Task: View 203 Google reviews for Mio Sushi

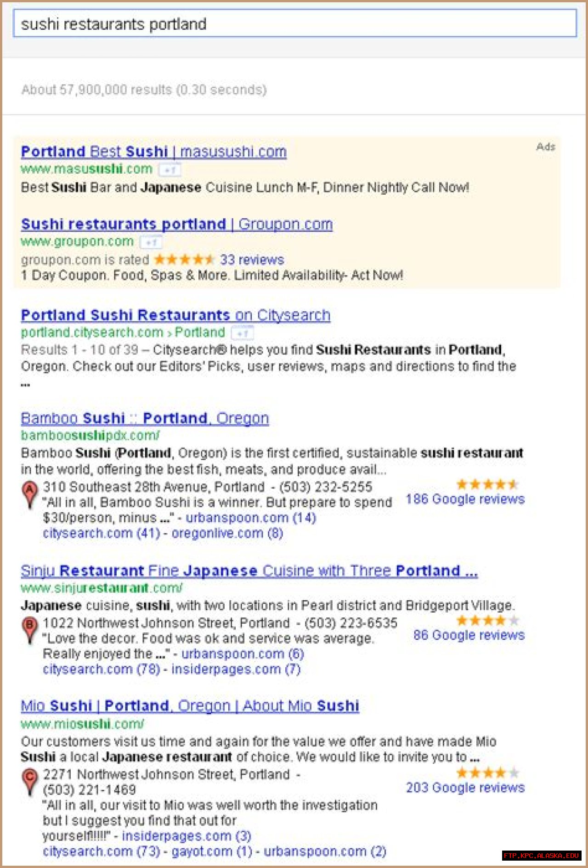Action: tap(465, 788)
